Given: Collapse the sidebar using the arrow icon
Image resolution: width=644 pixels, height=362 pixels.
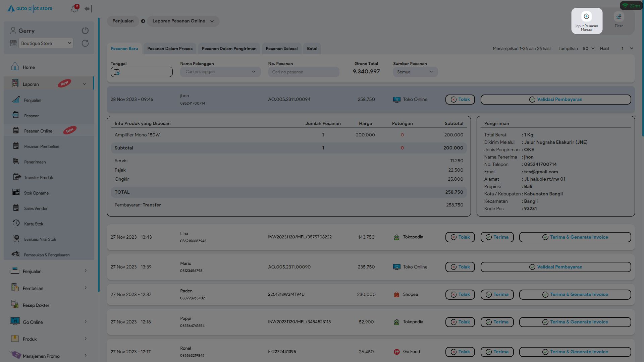Looking at the screenshot, I should [88, 9].
